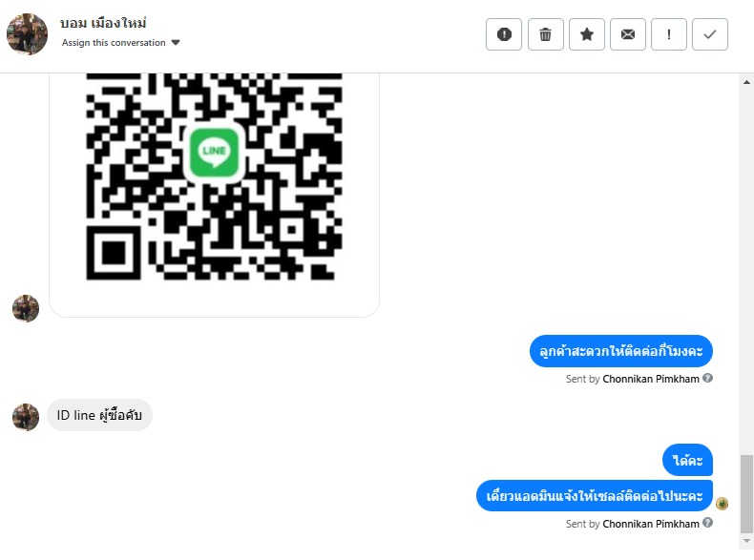Click the help icon beside last Sent by label

707,523
